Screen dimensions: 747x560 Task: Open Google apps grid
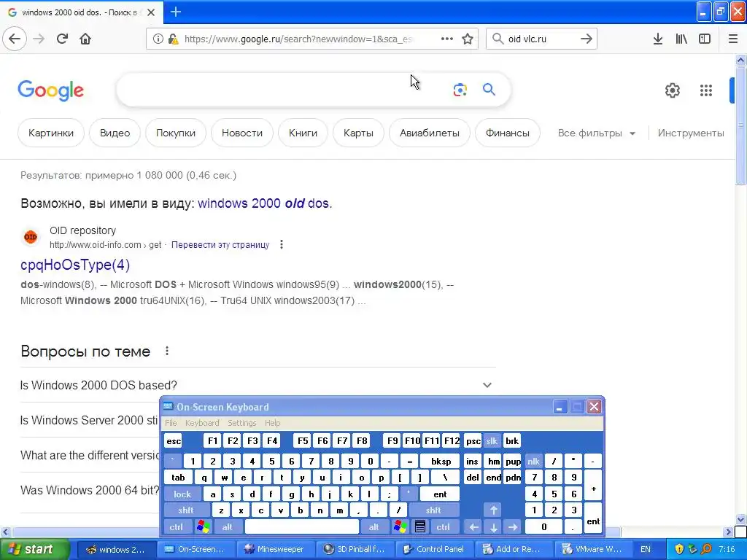pyautogui.click(x=706, y=90)
